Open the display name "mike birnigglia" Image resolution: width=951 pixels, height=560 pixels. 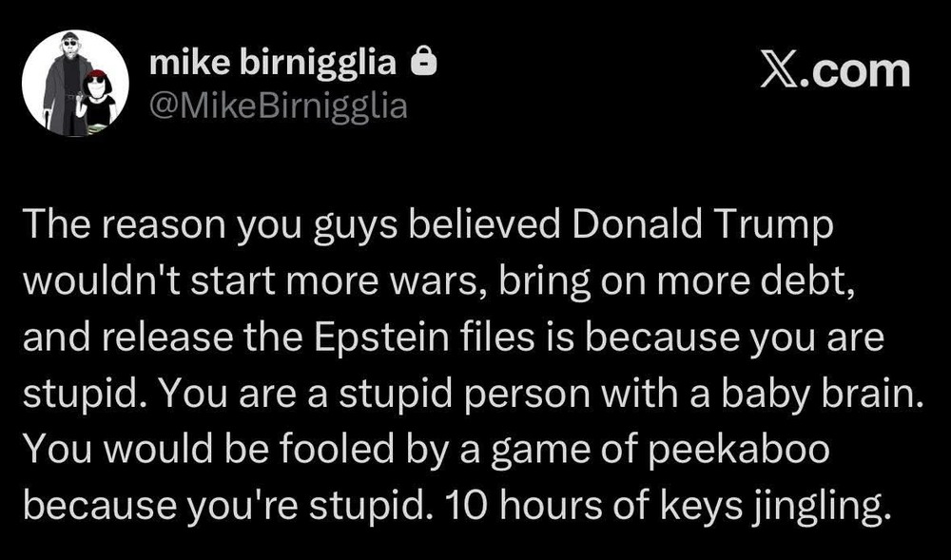coord(273,64)
